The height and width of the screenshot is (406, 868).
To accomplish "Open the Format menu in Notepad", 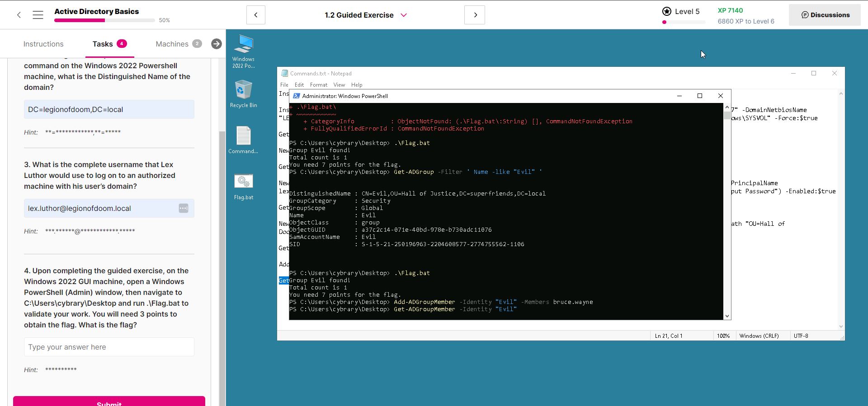I will 318,85.
